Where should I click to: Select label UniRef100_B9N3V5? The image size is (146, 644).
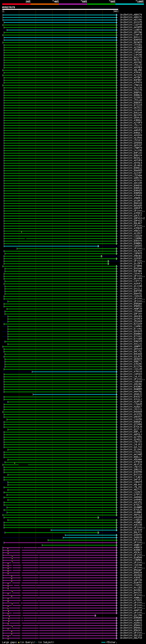click(131, 342)
